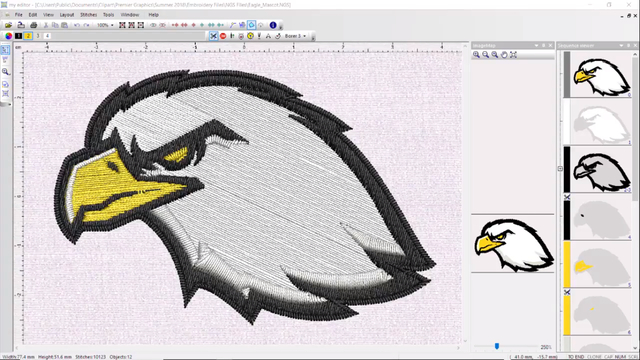The width and height of the screenshot is (640, 360).
Task: Open the Layout menu
Action: [x=67, y=15]
